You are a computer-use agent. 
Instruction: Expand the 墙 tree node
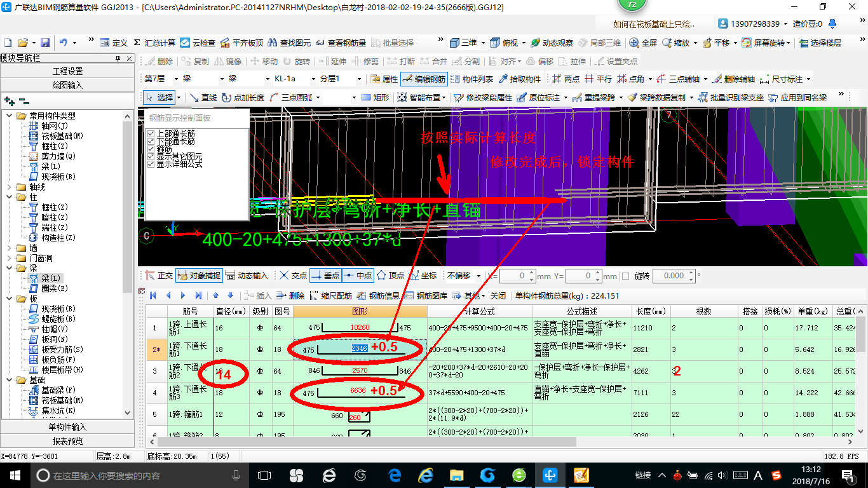coord(9,248)
